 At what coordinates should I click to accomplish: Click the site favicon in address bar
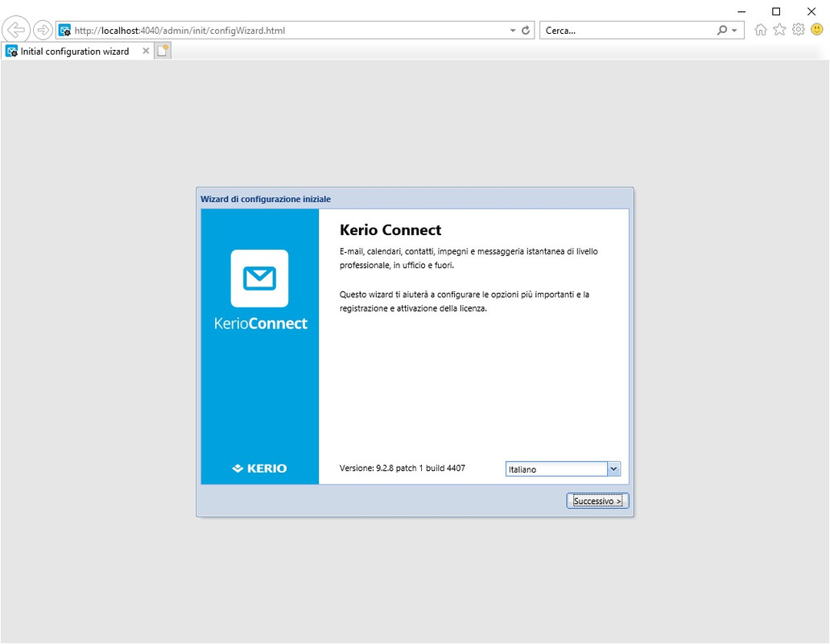click(65, 31)
